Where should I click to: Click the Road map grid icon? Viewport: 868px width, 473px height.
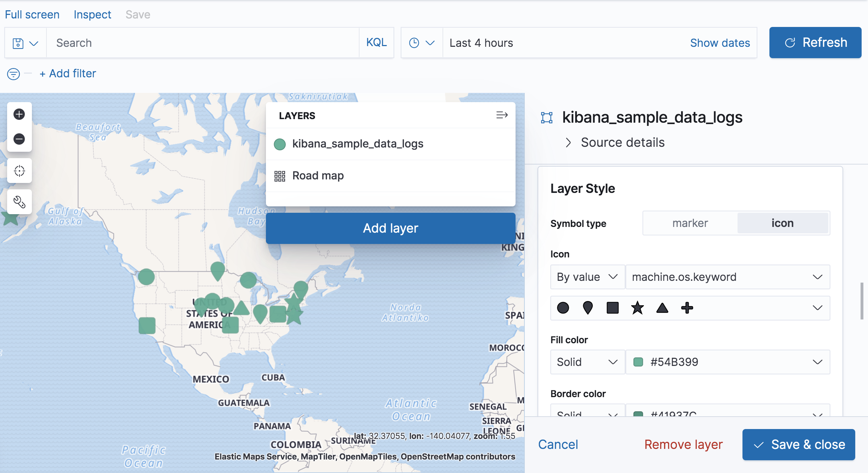click(x=280, y=176)
